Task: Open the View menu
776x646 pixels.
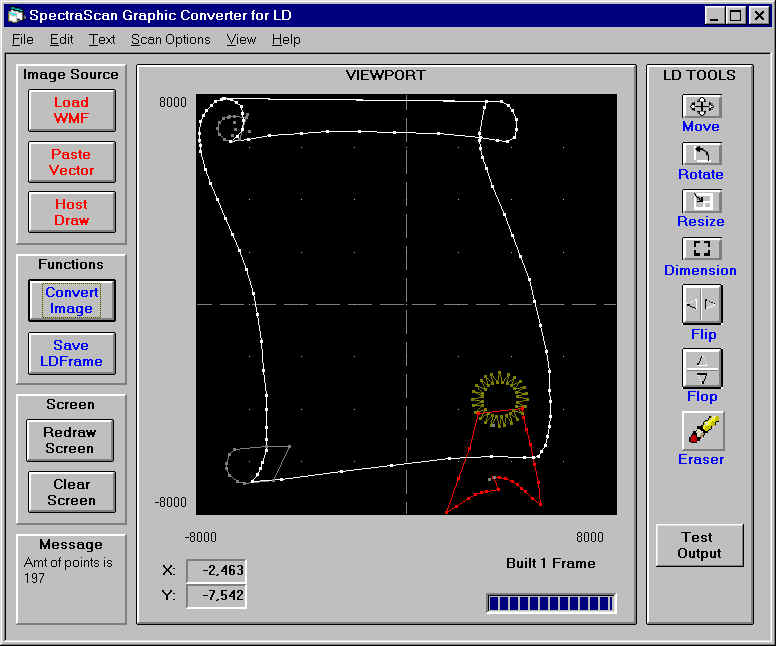Action: click(241, 40)
